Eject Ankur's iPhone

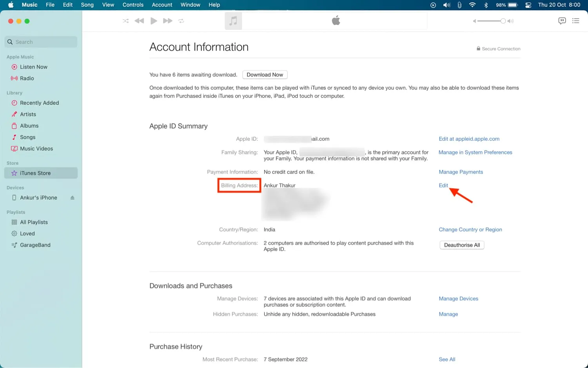pos(73,198)
